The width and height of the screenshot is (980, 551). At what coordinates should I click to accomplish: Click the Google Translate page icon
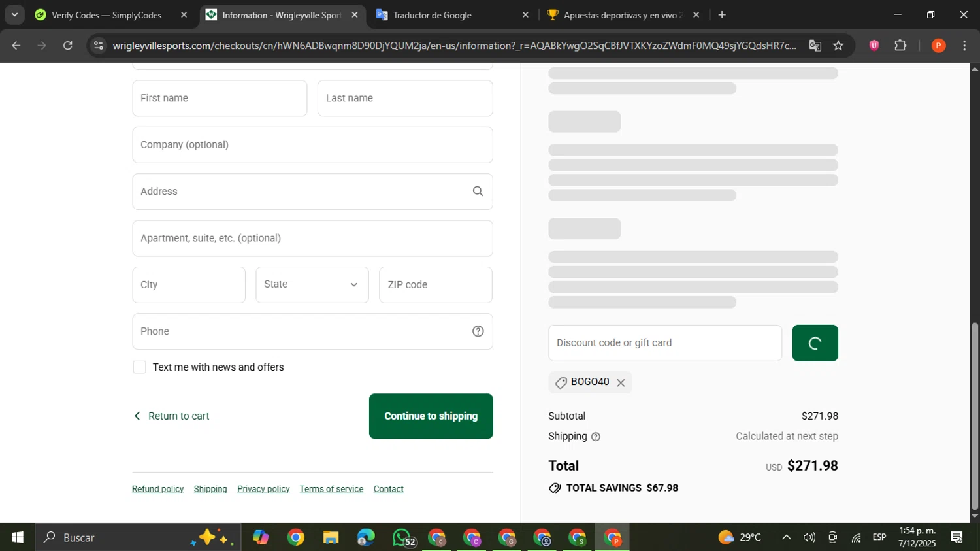tap(815, 46)
